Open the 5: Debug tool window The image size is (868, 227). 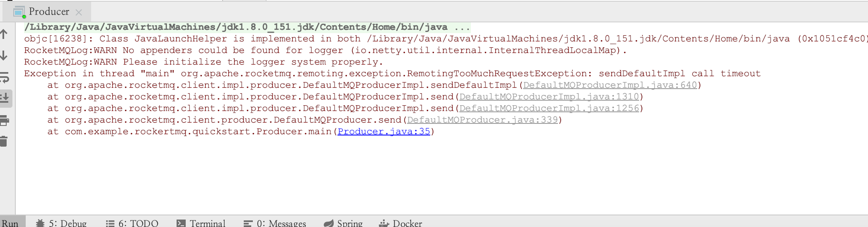tap(61, 223)
